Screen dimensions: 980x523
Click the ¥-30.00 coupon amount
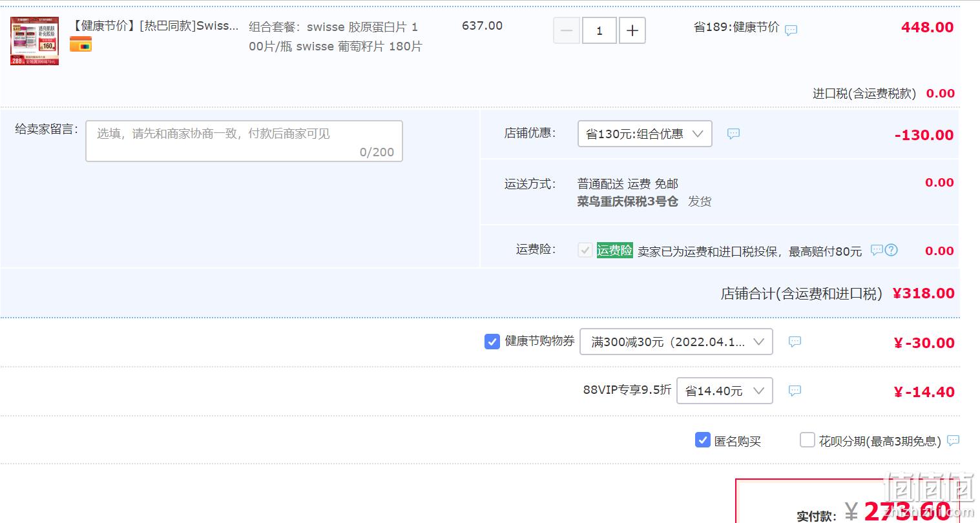click(x=924, y=343)
